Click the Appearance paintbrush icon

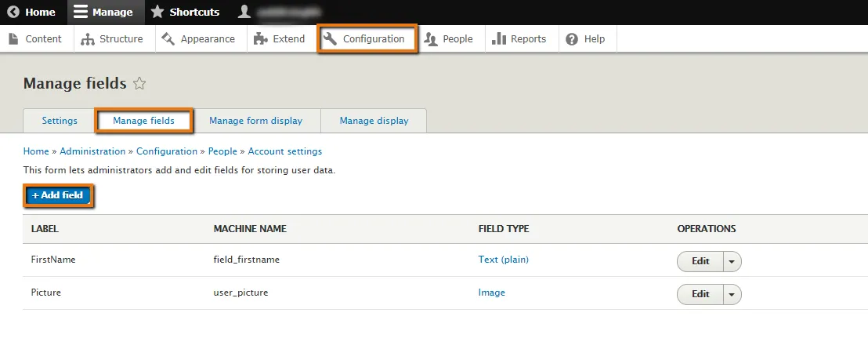click(168, 38)
